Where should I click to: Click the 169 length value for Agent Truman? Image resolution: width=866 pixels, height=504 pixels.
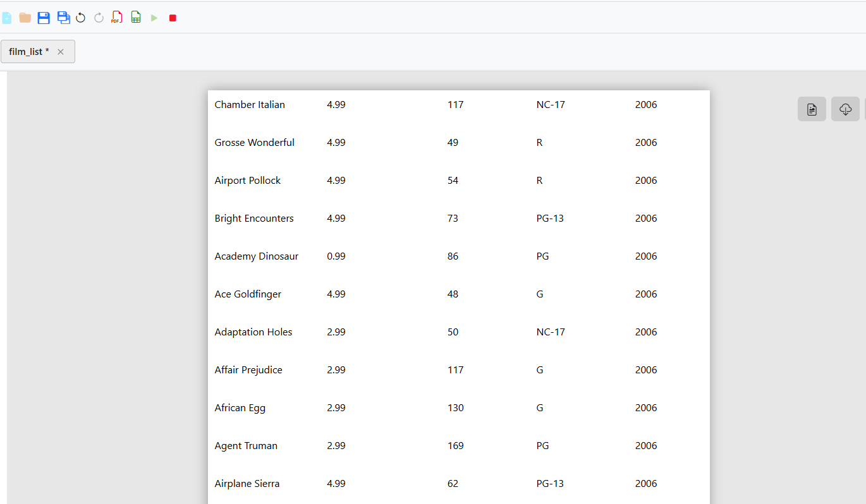[455, 446]
